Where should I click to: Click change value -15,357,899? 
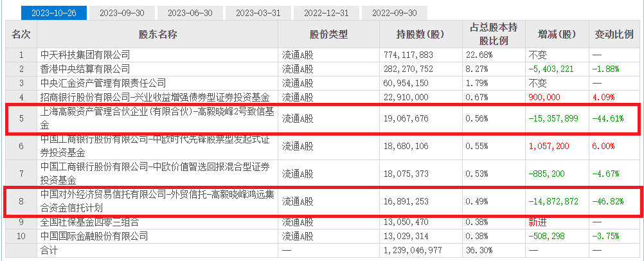tap(553, 119)
